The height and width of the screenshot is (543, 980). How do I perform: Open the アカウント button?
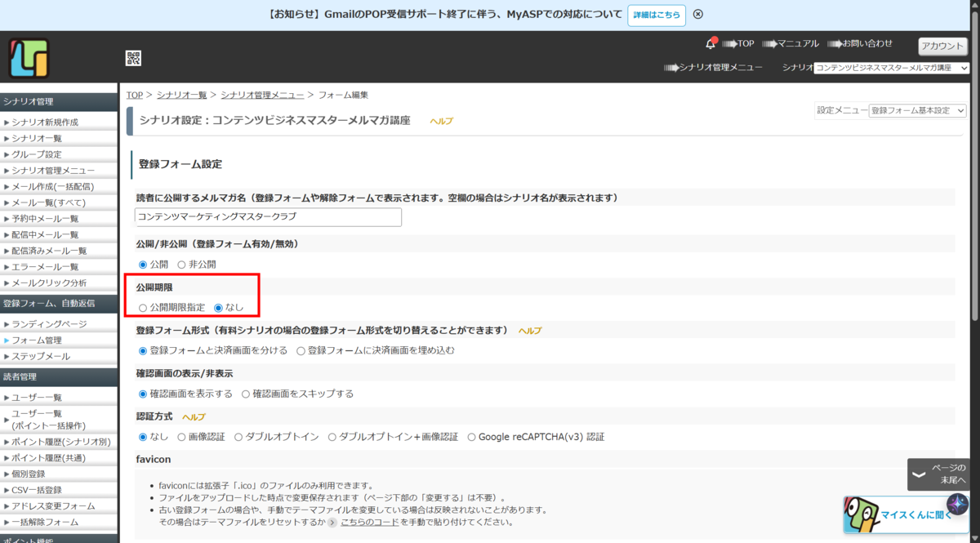(x=943, y=46)
